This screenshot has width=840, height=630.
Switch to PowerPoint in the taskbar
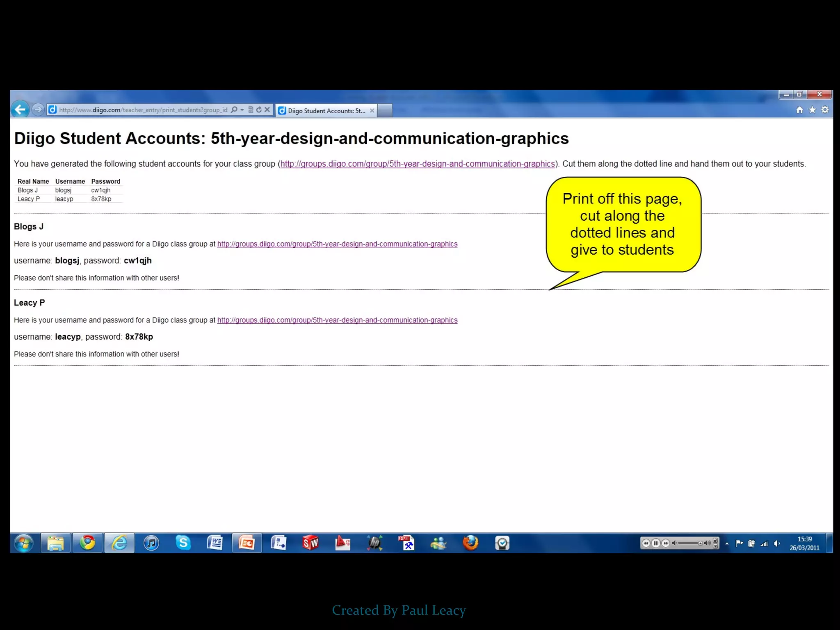[x=247, y=543]
